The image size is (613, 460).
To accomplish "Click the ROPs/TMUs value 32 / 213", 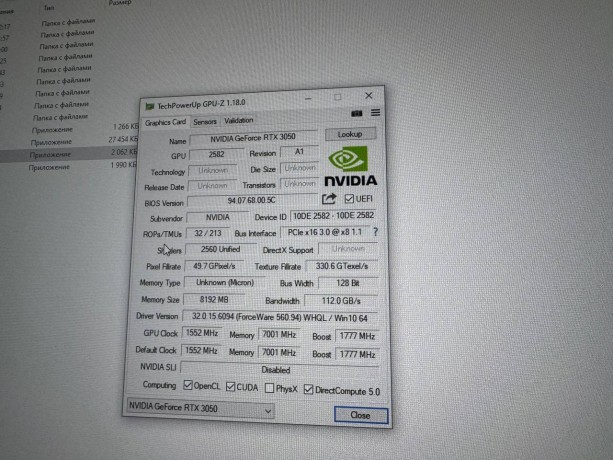I will [208, 233].
